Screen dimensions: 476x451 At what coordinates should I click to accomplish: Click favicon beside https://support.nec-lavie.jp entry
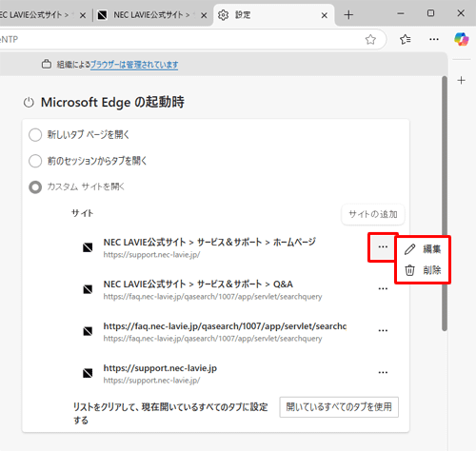pyautogui.click(x=88, y=373)
